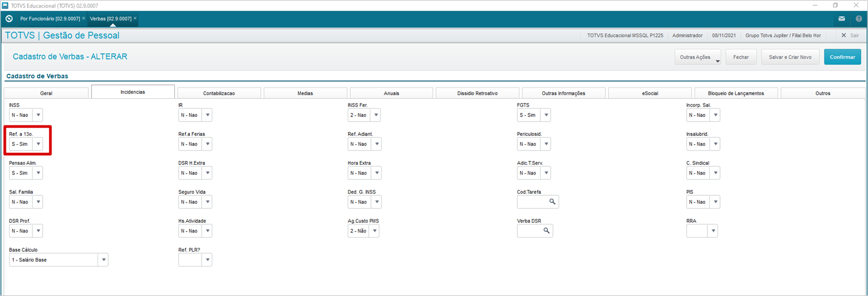Click TOTVS Educacional MSSQL P1225 label
This screenshot has width=868, height=296.
coord(625,36)
